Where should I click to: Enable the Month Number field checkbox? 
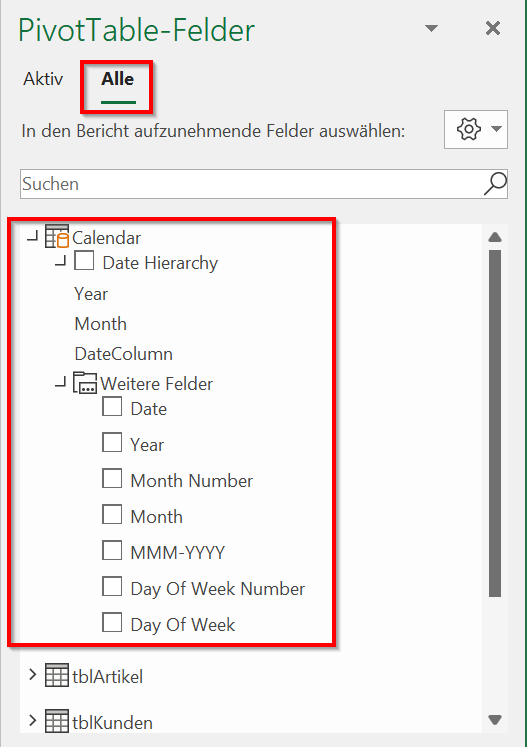112,478
